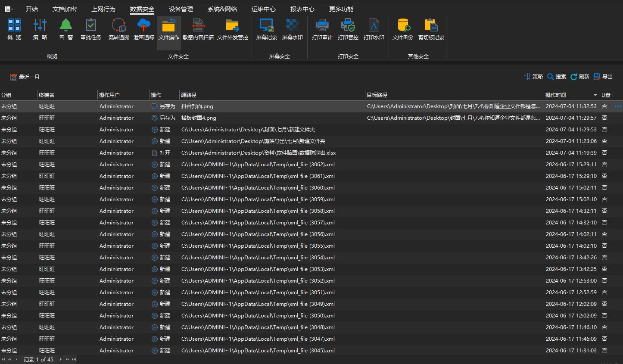
Task: Click the 终端名 column header
Action: 67,95
